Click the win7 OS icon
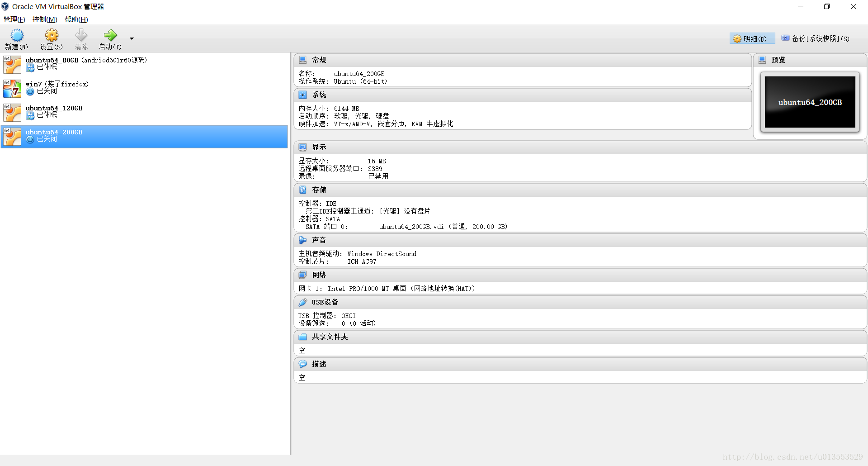The image size is (868, 466). coord(12,88)
